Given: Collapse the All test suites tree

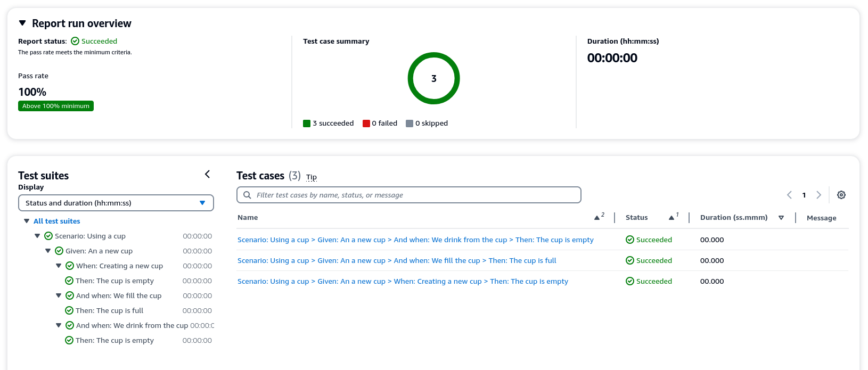Looking at the screenshot, I should (27, 221).
